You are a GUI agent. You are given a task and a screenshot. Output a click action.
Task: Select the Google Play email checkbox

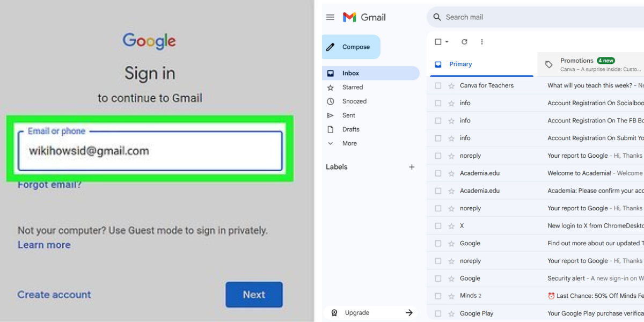(x=438, y=313)
